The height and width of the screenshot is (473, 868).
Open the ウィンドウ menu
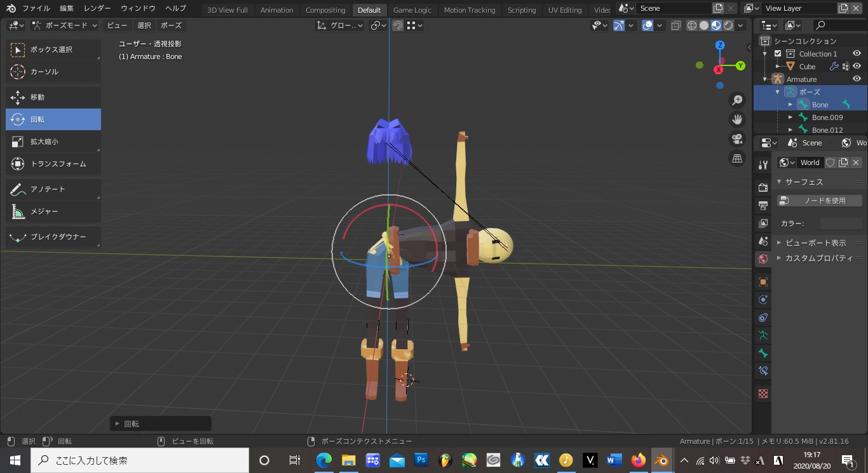[x=138, y=8]
